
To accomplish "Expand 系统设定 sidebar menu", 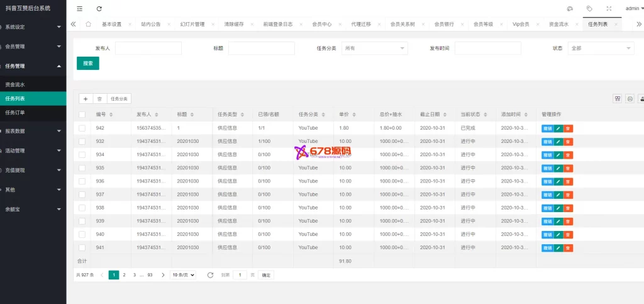I will [x=33, y=27].
